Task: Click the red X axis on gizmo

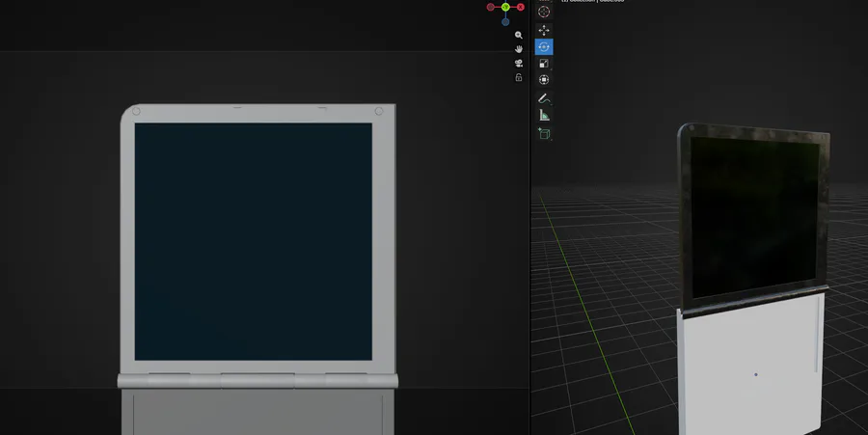Action: [x=521, y=7]
